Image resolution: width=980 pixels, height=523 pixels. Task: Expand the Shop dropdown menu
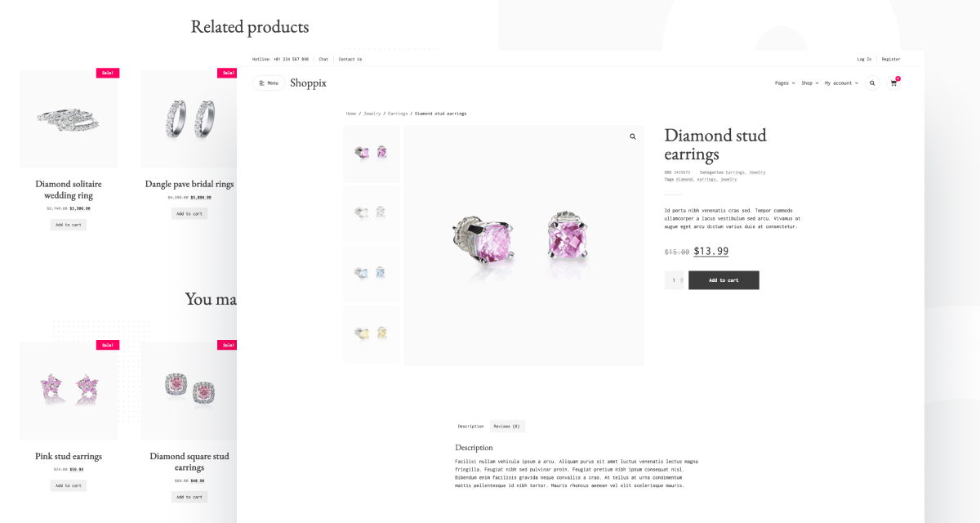809,83
